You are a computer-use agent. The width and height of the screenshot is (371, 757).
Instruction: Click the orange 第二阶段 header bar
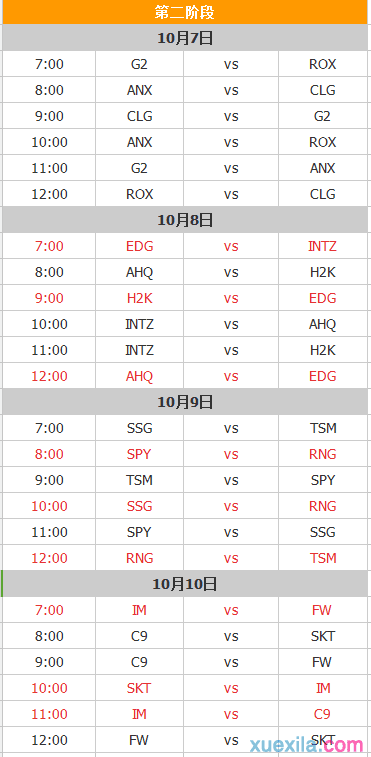coord(185,12)
